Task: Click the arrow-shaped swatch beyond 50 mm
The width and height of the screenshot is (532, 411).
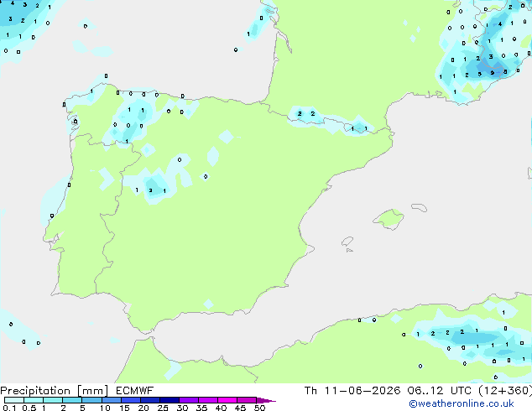Action: tap(265, 400)
